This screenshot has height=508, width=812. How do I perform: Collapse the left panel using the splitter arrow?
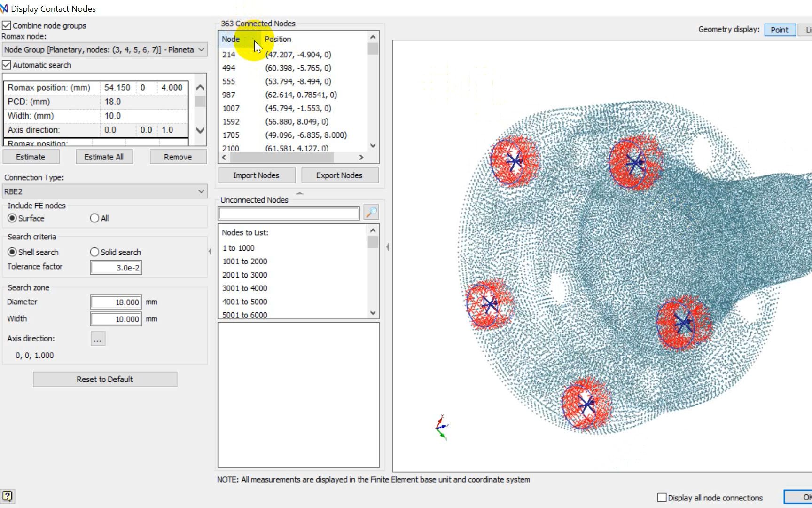210,252
